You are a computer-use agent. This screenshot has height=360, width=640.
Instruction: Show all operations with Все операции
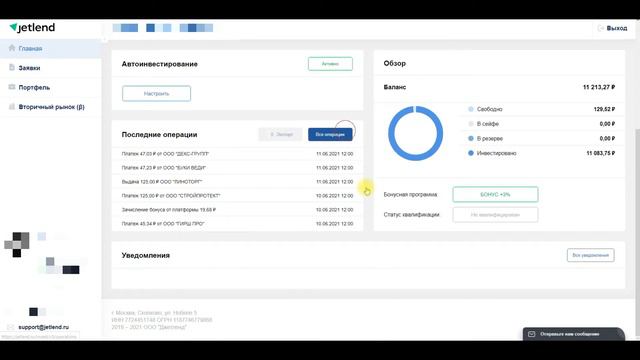330,134
